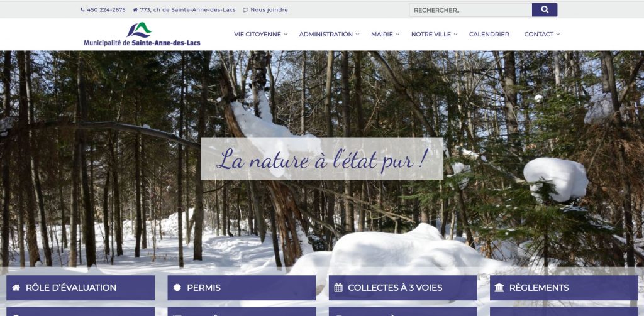Click the speech bubble icon for Nous joindre
644x316 pixels.
tap(246, 10)
